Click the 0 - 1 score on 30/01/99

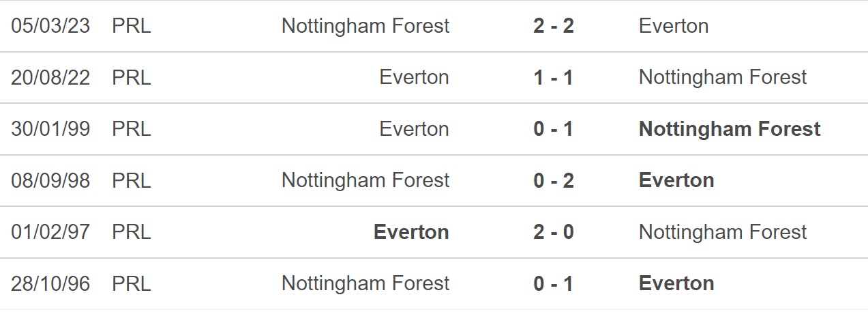[554, 129]
